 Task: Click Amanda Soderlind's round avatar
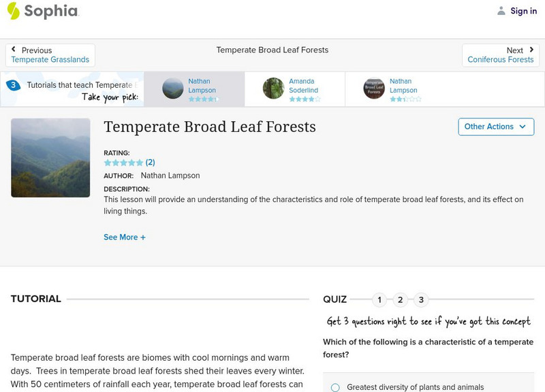[x=273, y=88]
